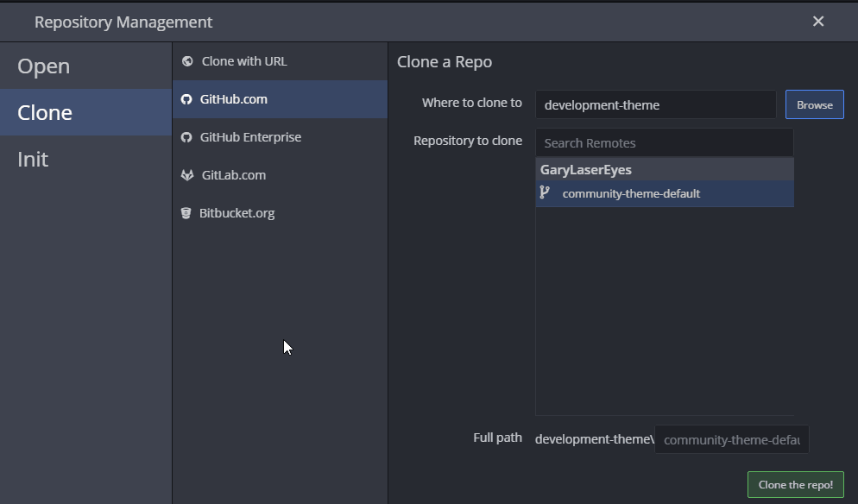
Task: Click the GitLab fox icon
Action: (187, 175)
